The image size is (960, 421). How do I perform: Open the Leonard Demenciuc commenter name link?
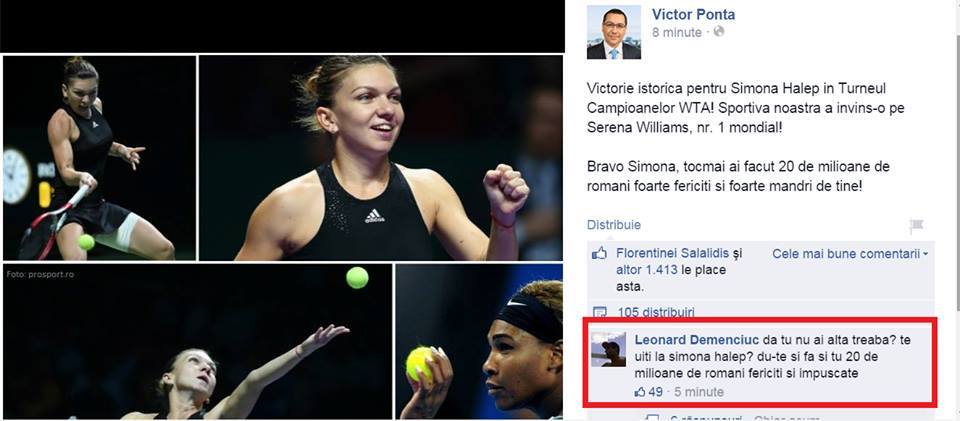point(697,340)
